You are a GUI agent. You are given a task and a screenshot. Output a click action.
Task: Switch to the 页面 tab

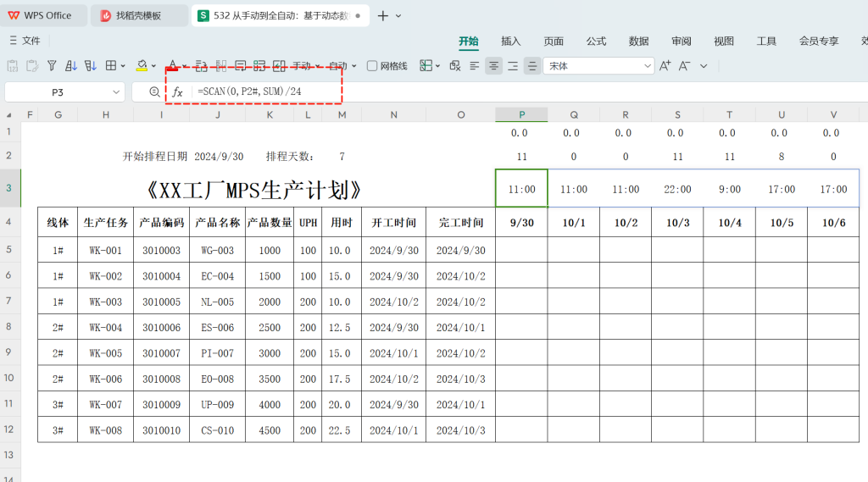554,41
